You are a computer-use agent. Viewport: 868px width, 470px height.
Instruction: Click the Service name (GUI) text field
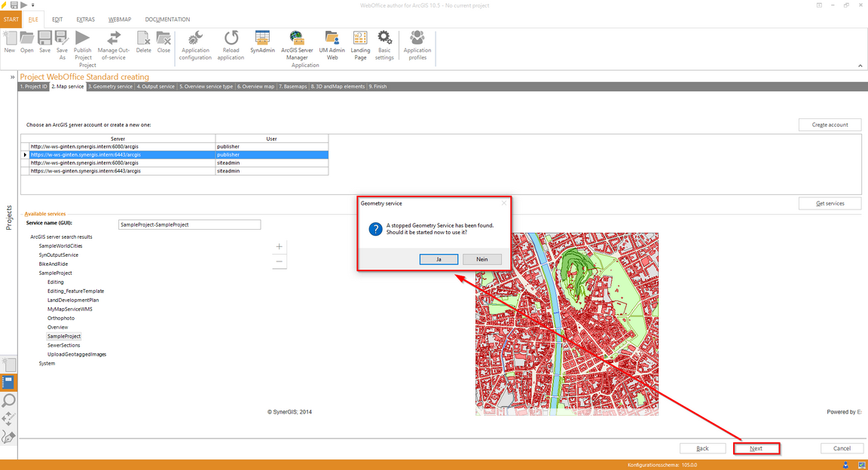tap(189, 224)
